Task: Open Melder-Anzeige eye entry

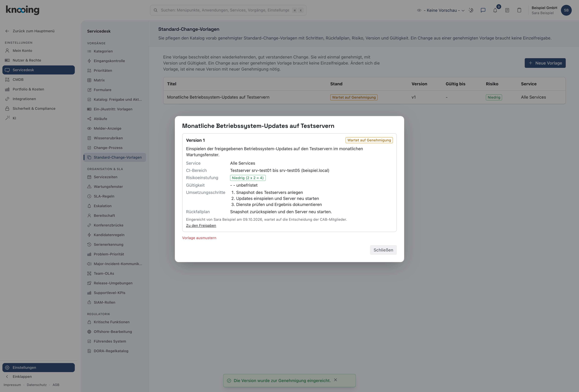Action: coord(115,128)
